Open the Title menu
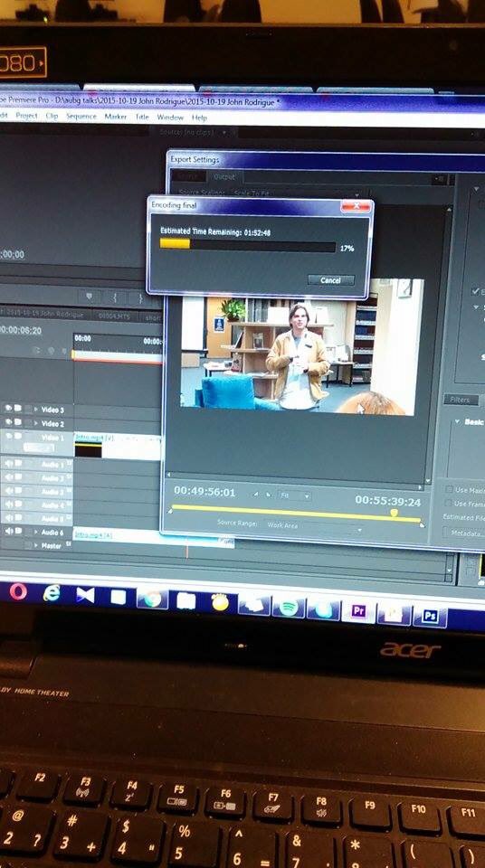This screenshot has width=485, height=868. [142, 117]
